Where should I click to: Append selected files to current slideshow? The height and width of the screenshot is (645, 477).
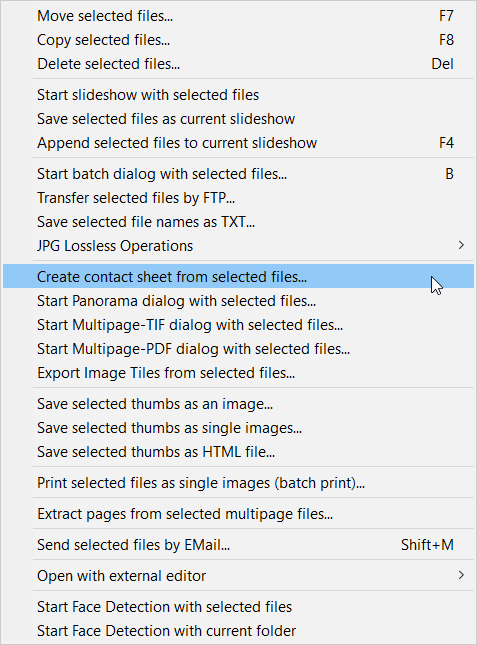pos(238,143)
